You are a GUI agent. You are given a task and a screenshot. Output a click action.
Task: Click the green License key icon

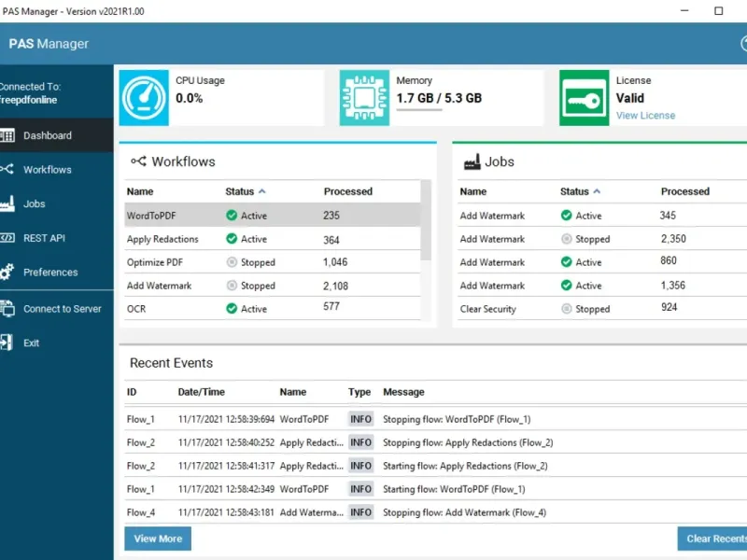(585, 98)
